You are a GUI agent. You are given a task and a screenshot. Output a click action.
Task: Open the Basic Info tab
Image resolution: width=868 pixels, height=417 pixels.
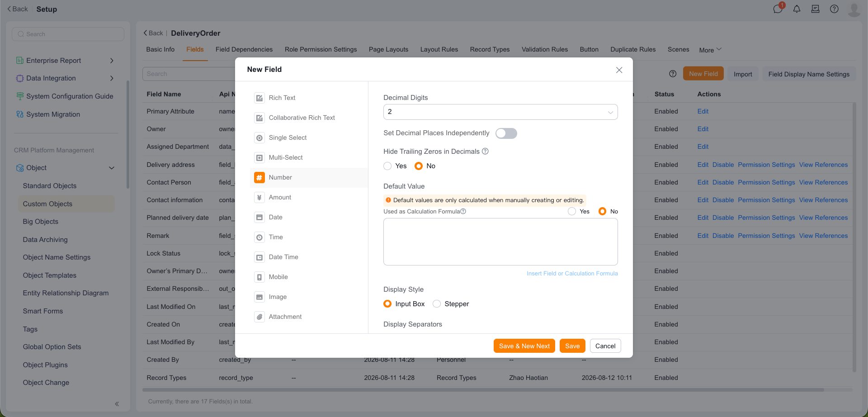(x=160, y=49)
